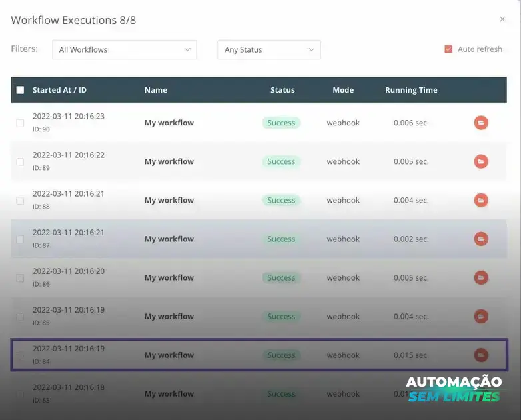This screenshot has width=521, height=420.
Task: Open the Any Status filter dropdown
Action: (x=269, y=49)
